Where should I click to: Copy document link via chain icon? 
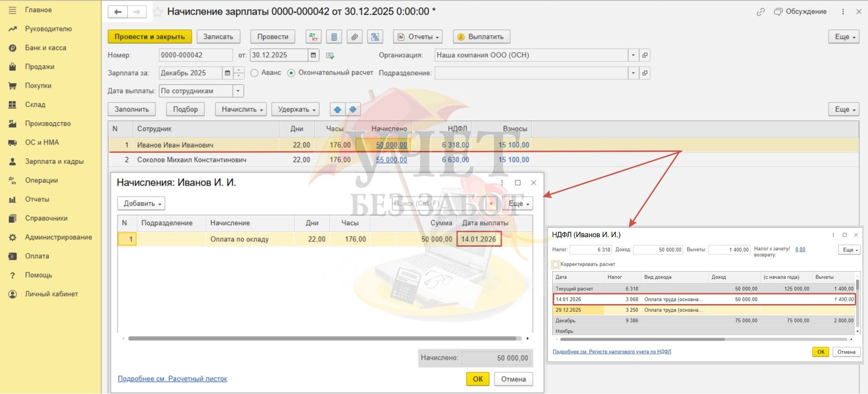pyautogui.click(x=760, y=12)
